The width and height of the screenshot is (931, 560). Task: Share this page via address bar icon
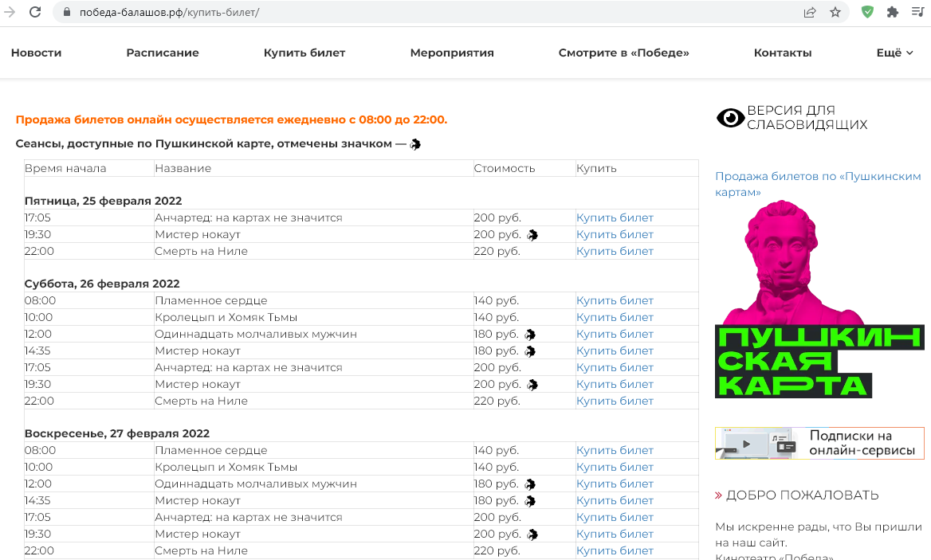click(810, 12)
